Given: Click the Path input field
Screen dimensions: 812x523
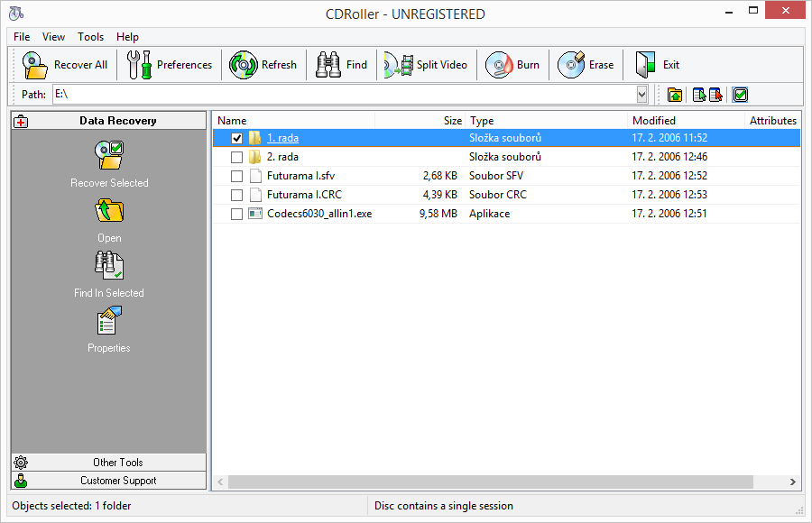Looking at the screenshot, I should tap(345, 95).
